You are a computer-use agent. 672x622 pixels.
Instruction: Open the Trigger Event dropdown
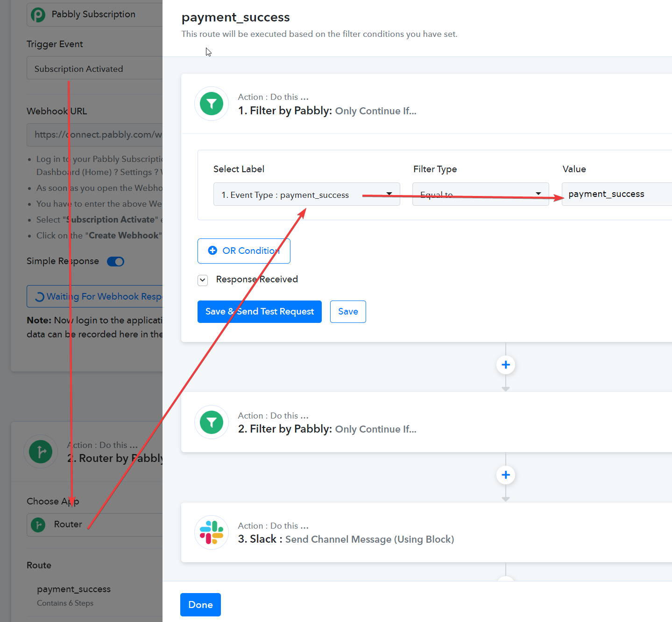(95, 69)
